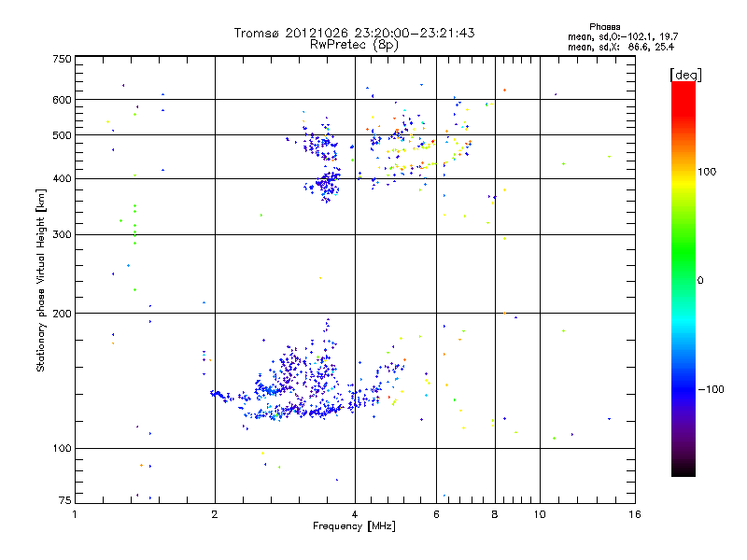Click the '8' x-axis tick label
This screenshot has width=747, height=560.
click(495, 514)
